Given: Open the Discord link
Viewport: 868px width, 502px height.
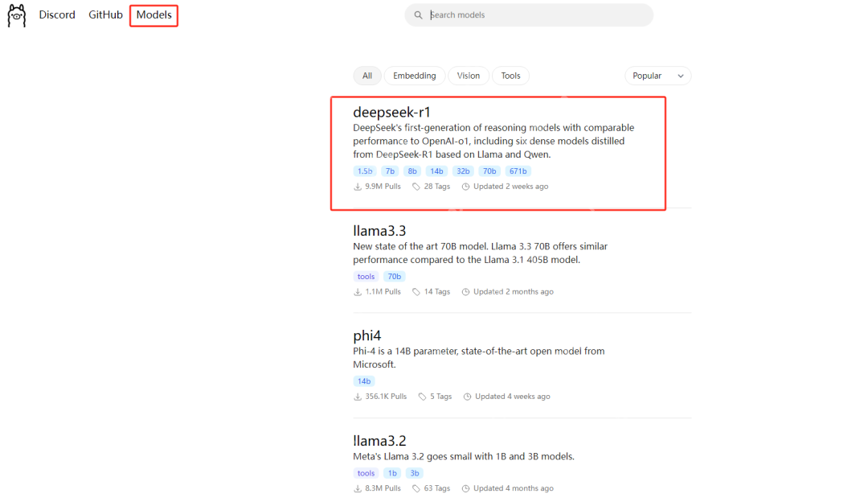Looking at the screenshot, I should (57, 15).
